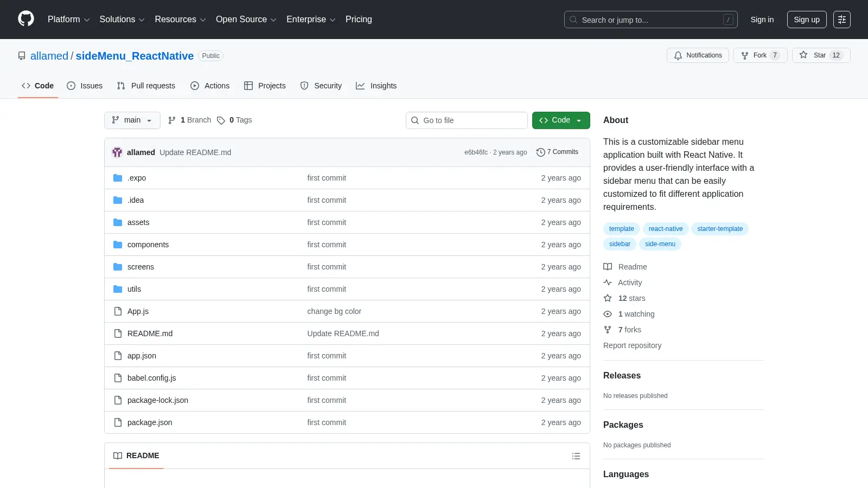Open the allamed owner link
The height and width of the screenshot is (488, 868).
[x=49, y=56]
